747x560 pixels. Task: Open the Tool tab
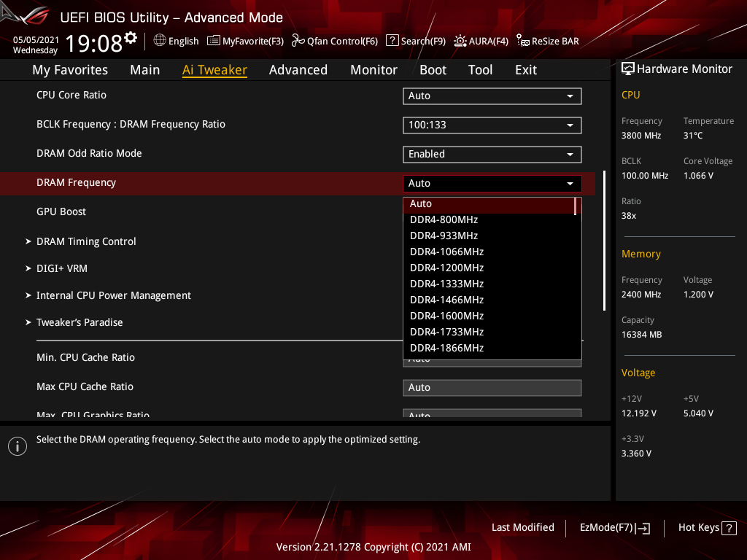480,70
